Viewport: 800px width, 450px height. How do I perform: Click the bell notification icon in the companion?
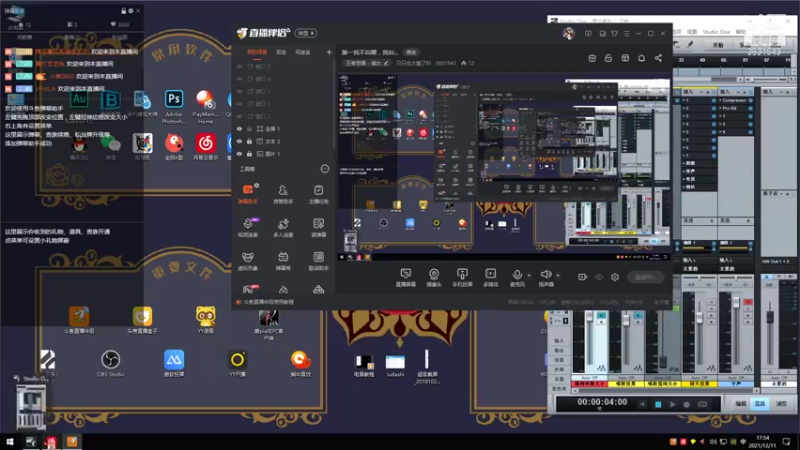tap(641, 58)
